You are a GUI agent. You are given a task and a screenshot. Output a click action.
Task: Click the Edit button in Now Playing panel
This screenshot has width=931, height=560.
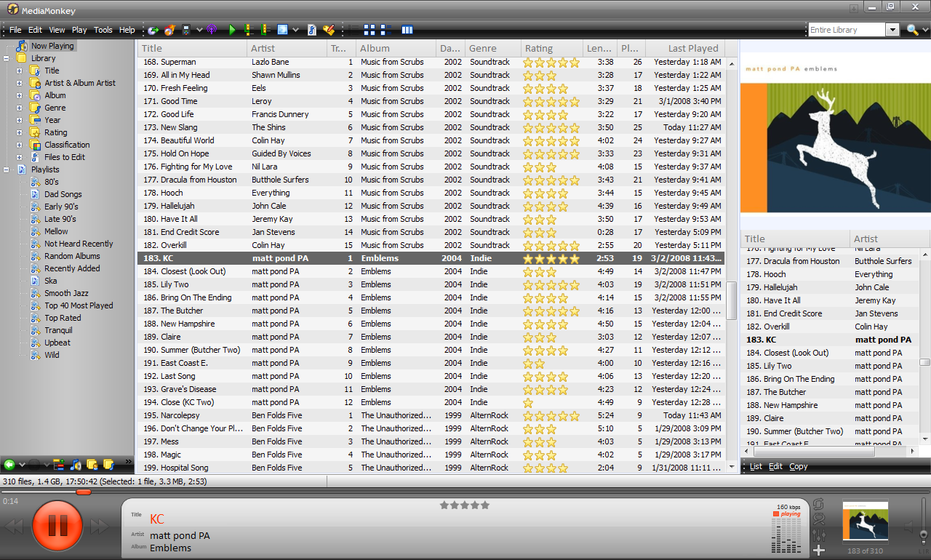(775, 466)
